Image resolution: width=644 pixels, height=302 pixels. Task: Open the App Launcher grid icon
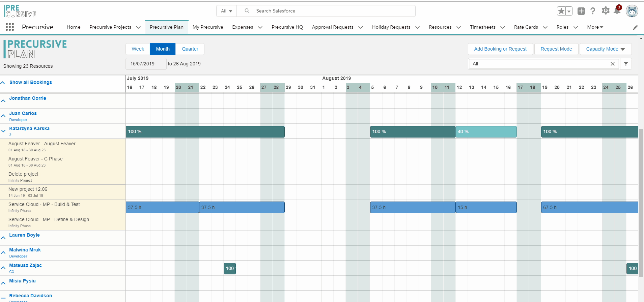(x=10, y=27)
